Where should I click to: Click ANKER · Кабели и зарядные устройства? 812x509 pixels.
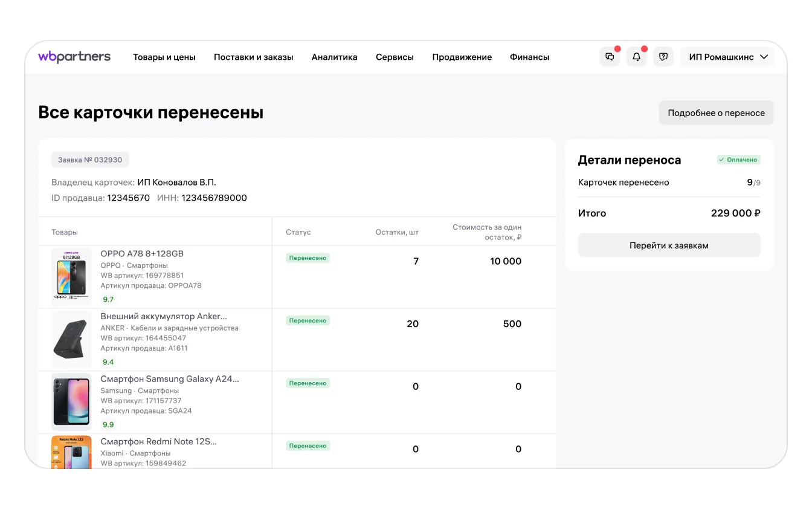169,328
